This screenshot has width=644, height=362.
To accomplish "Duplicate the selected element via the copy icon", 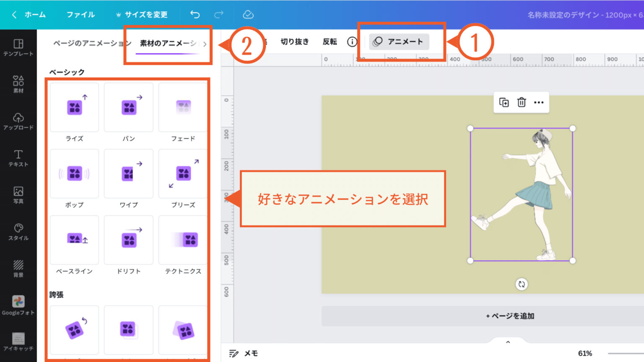I will coord(504,102).
